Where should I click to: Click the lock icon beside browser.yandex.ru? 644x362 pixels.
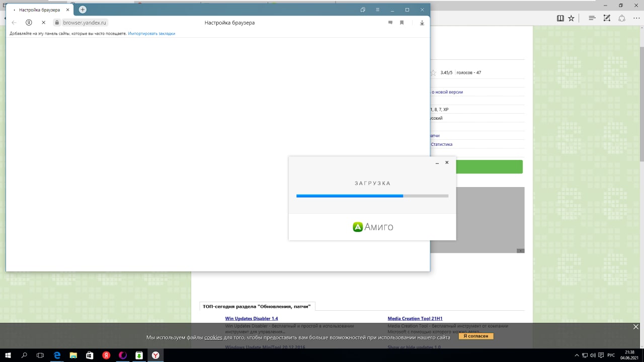[x=57, y=23]
